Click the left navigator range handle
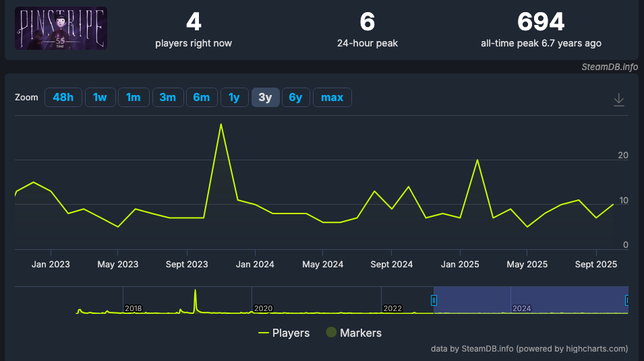 tap(434, 300)
